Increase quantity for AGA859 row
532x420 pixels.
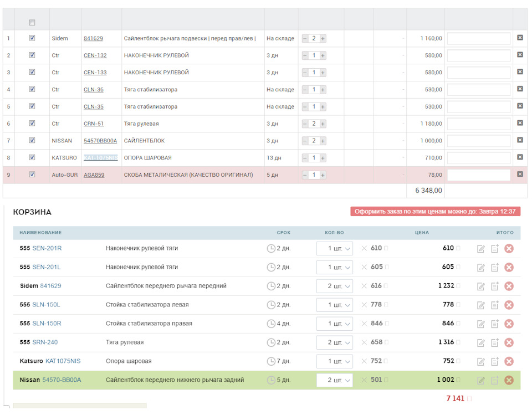[x=323, y=175]
